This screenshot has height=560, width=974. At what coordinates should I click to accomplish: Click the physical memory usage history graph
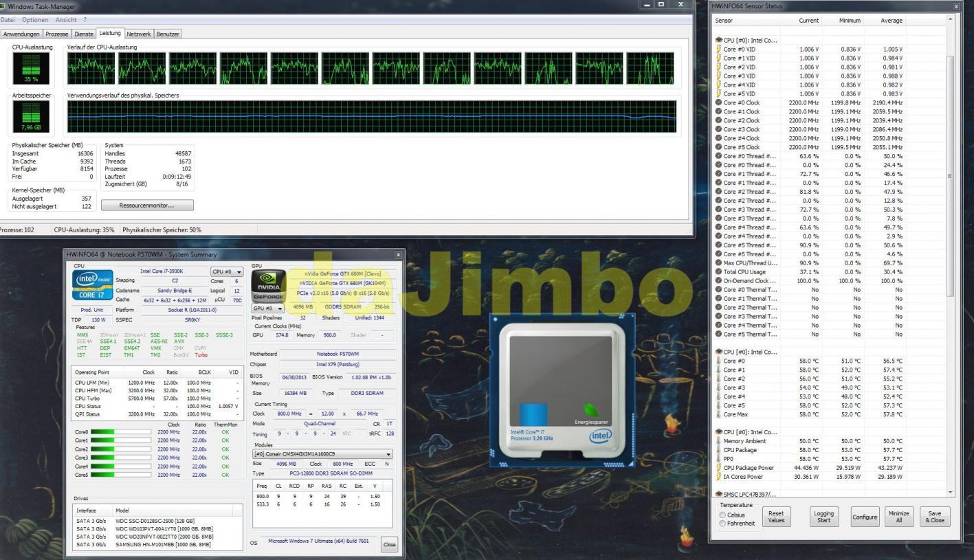pyautogui.click(x=372, y=116)
